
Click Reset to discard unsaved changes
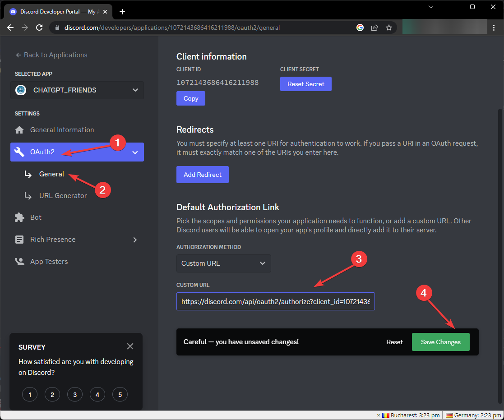coord(394,342)
